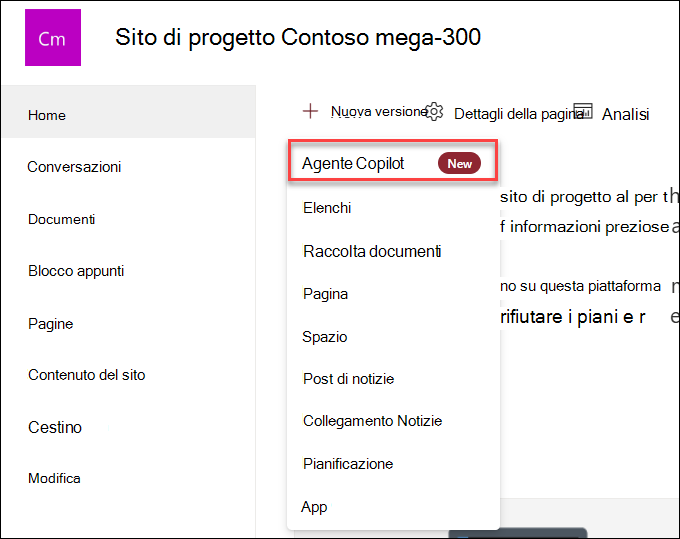The image size is (680, 539).
Task: Open Blocco appunti navigation link
Action: pyautogui.click(x=76, y=271)
